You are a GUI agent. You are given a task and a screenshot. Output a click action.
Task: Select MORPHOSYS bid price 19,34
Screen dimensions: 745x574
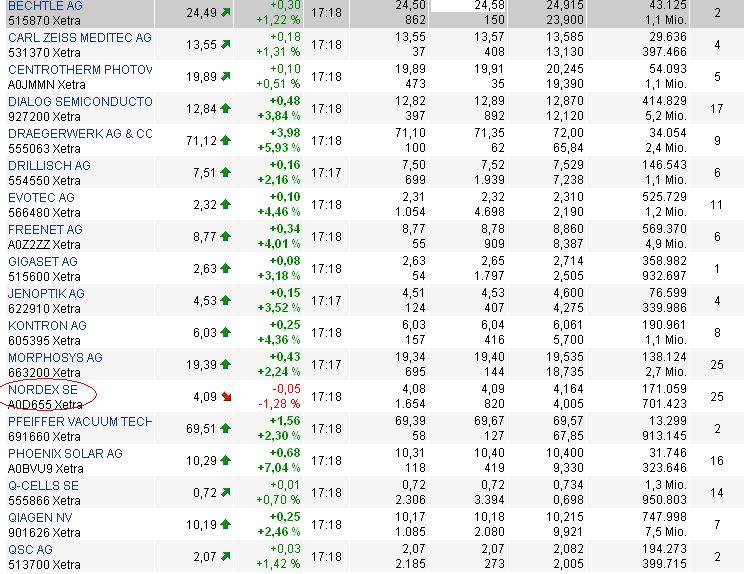coord(411,357)
